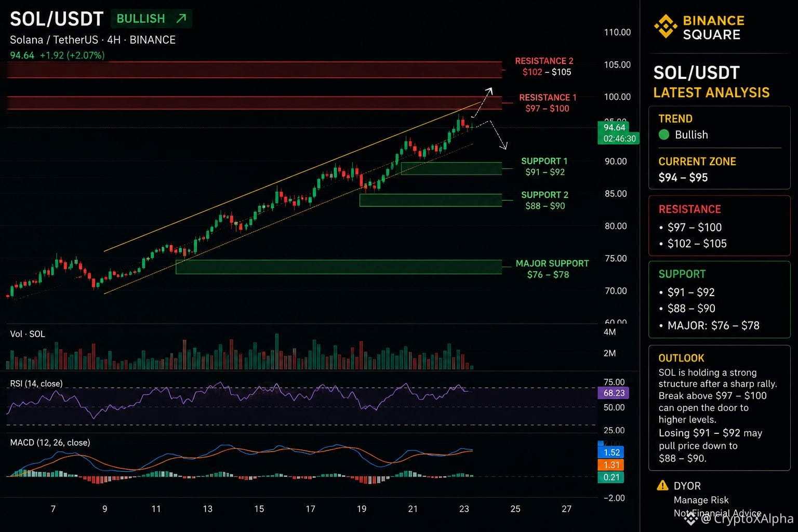Viewport: 798px width, 532px height.
Task: Click the MAJOR SUPPORT chart label
Action: [552, 263]
